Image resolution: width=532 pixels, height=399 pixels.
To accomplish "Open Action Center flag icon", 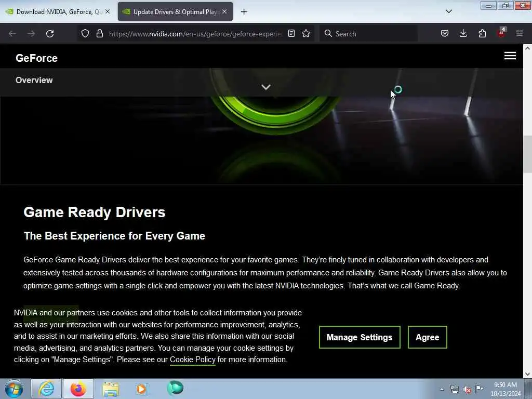I will 480,389.
